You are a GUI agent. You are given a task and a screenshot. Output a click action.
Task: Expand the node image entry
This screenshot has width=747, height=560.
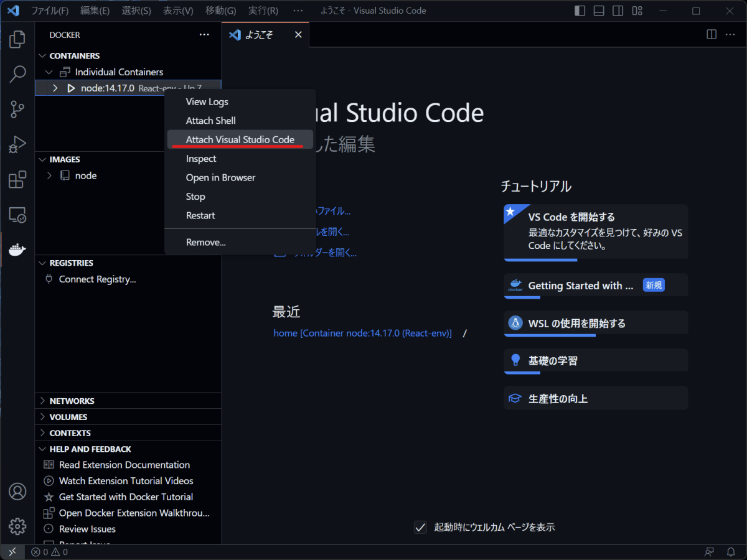(50, 175)
